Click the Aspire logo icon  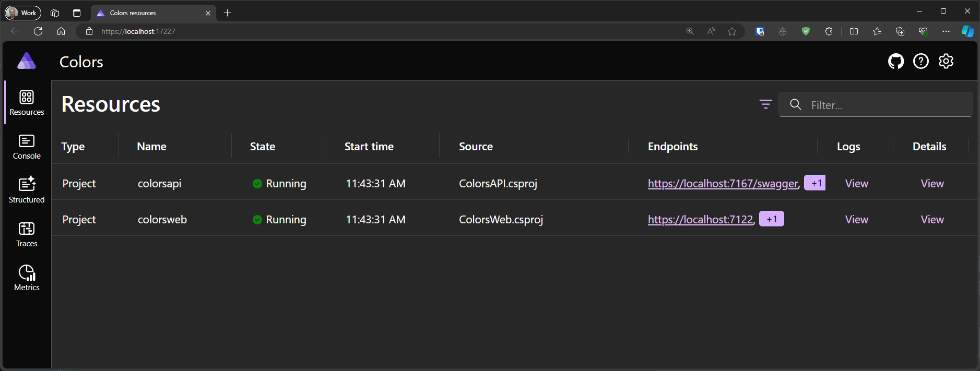(x=27, y=61)
